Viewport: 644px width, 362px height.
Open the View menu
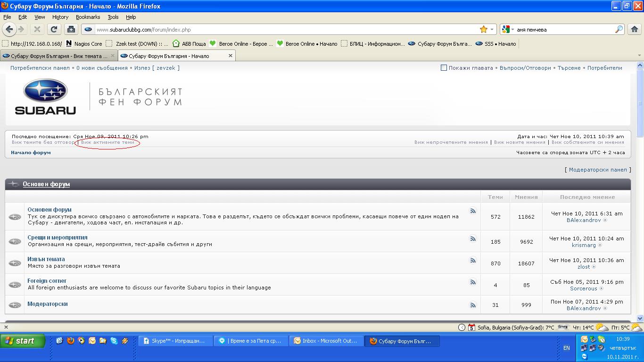pyautogui.click(x=40, y=17)
